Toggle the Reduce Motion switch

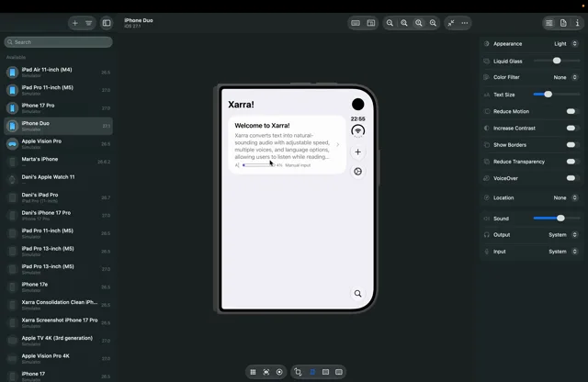pyautogui.click(x=571, y=111)
